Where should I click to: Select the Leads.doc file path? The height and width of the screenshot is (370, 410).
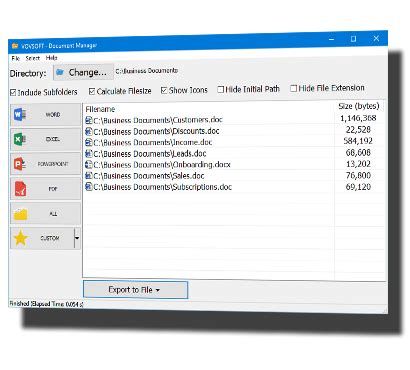pos(150,154)
